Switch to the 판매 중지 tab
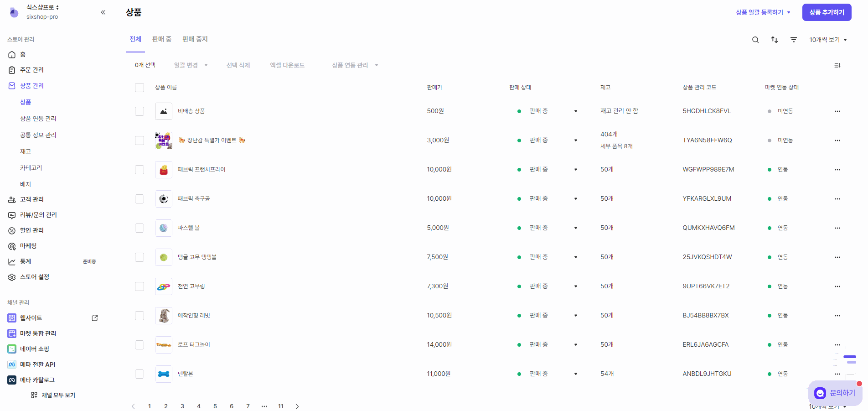Screen dimensions: 868x411 (195, 39)
